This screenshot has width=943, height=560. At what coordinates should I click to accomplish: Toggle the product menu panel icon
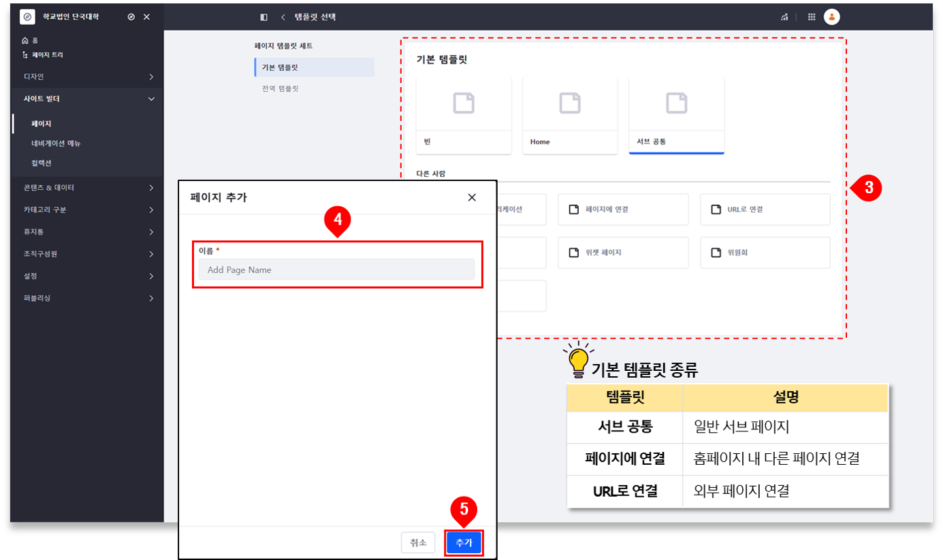pyautogui.click(x=264, y=17)
